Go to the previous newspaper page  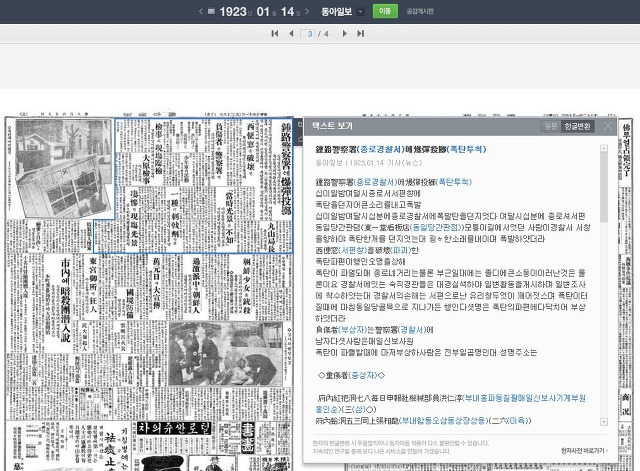(x=291, y=33)
